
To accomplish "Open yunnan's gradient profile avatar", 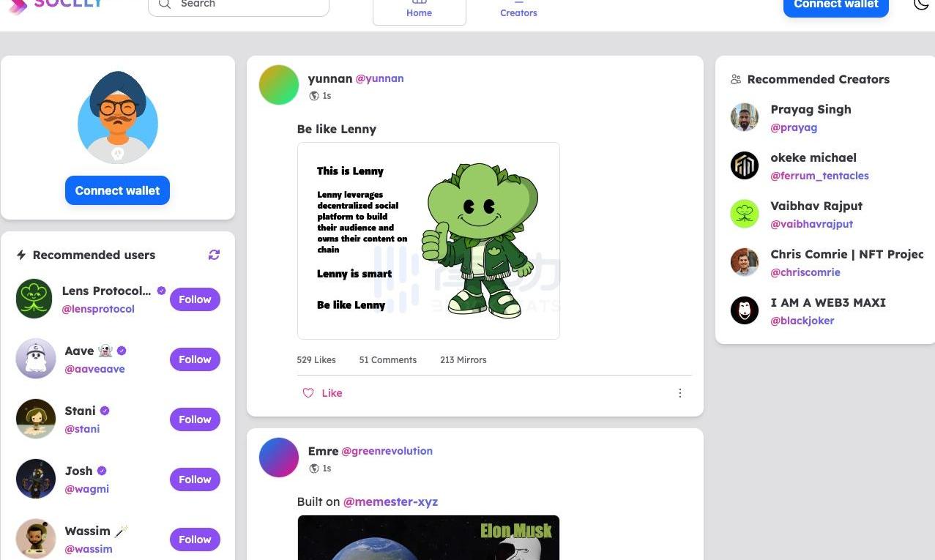I will [279, 85].
